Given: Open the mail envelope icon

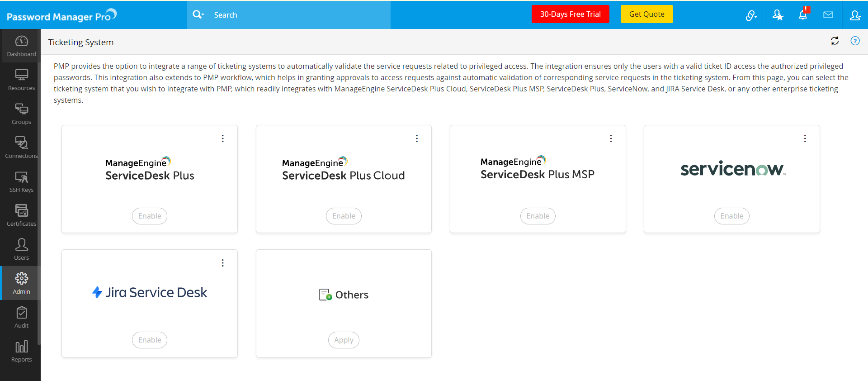Looking at the screenshot, I should 828,15.
